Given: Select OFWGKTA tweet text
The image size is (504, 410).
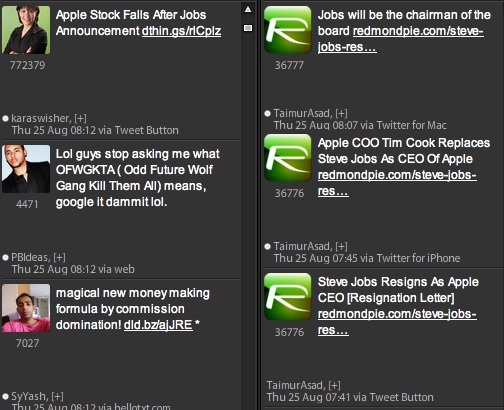Looking at the screenshot, I should pyautogui.click(x=138, y=178).
